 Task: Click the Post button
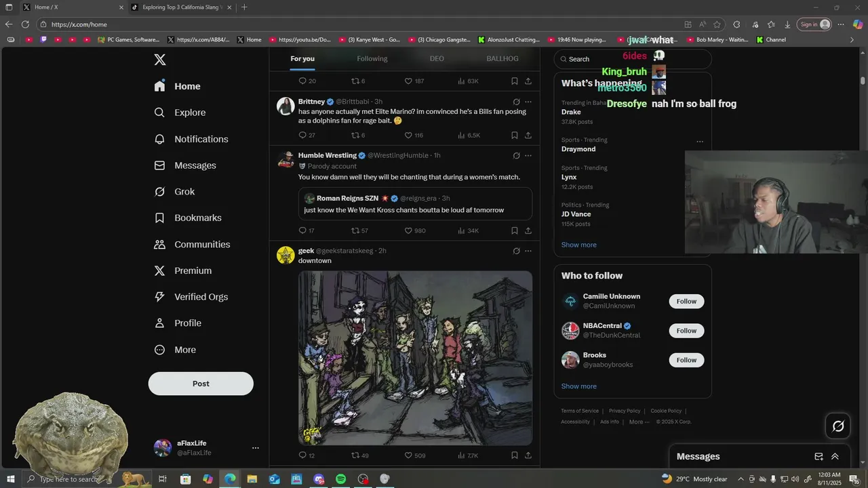point(201,384)
